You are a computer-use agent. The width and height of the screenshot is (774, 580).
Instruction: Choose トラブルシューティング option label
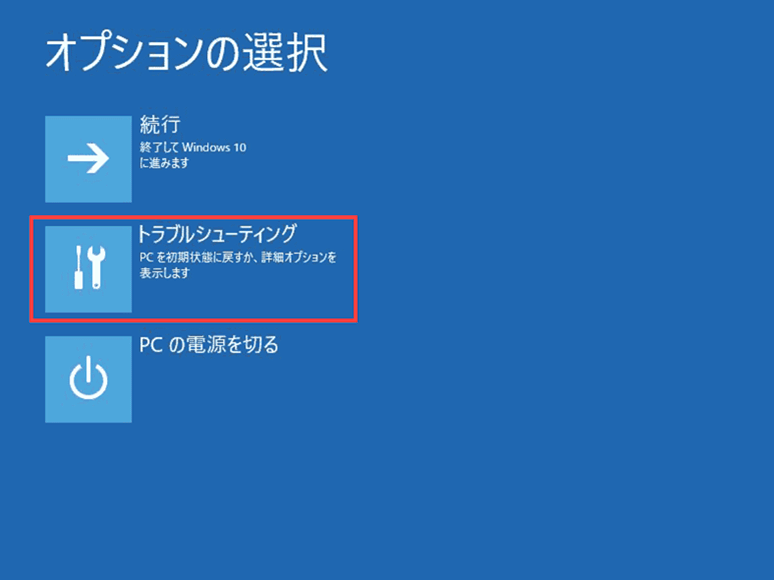coord(217,234)
